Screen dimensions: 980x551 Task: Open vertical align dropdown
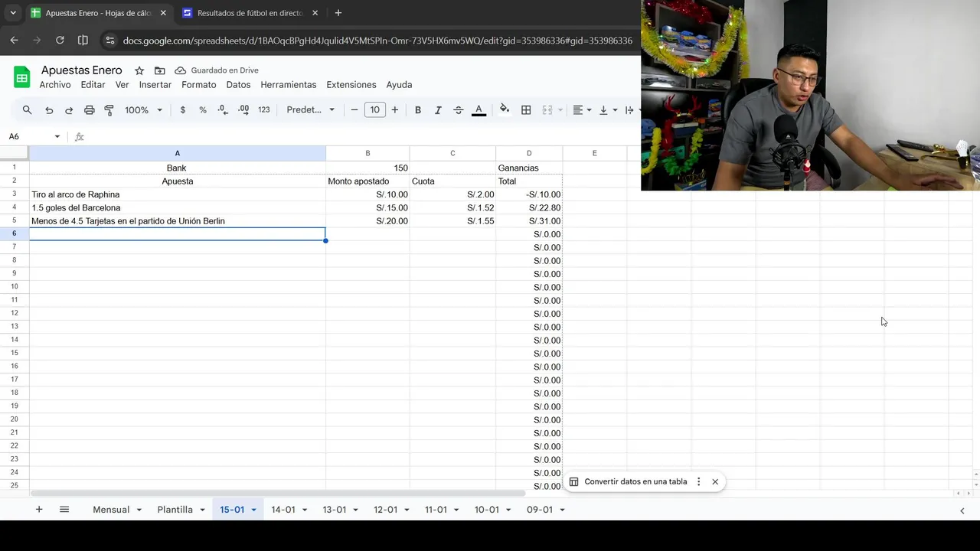pyautogui.click(x=608, y=110)
